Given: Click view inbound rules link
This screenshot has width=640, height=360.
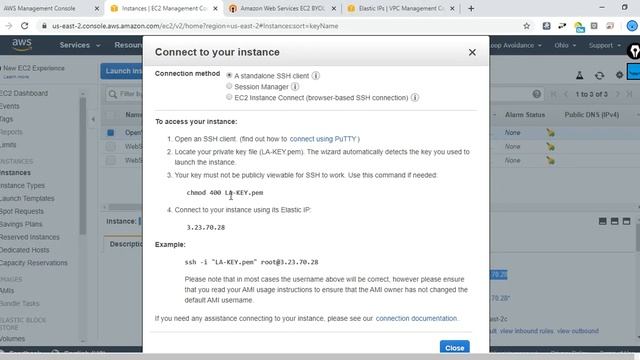Looking at the screenshot, I should (x=527, y=331).
